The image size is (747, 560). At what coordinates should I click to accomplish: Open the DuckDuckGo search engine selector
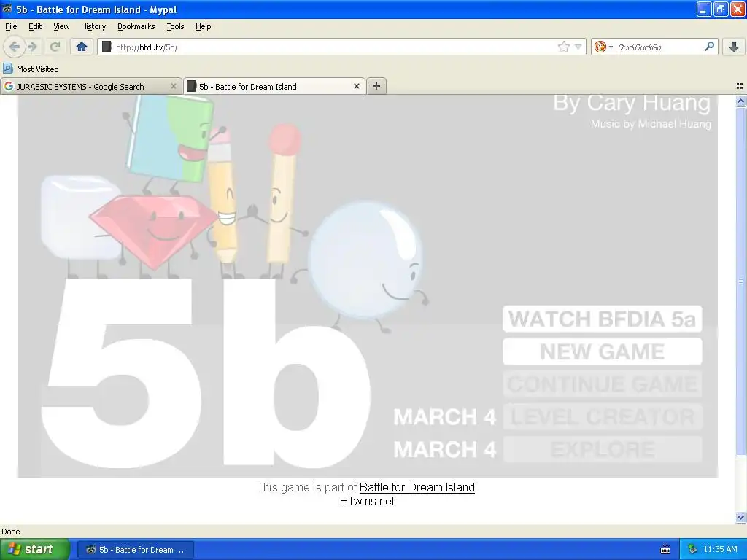tap(603, 47)
